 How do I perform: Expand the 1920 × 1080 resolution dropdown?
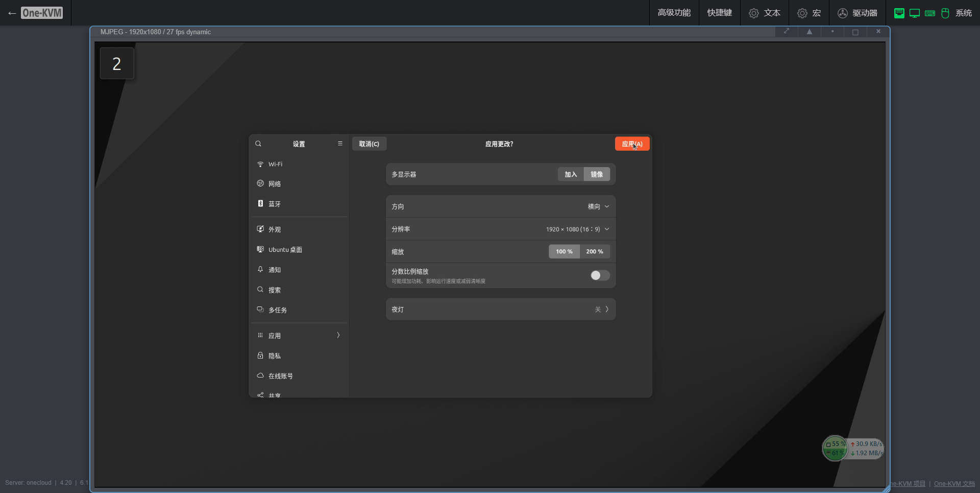577,229
